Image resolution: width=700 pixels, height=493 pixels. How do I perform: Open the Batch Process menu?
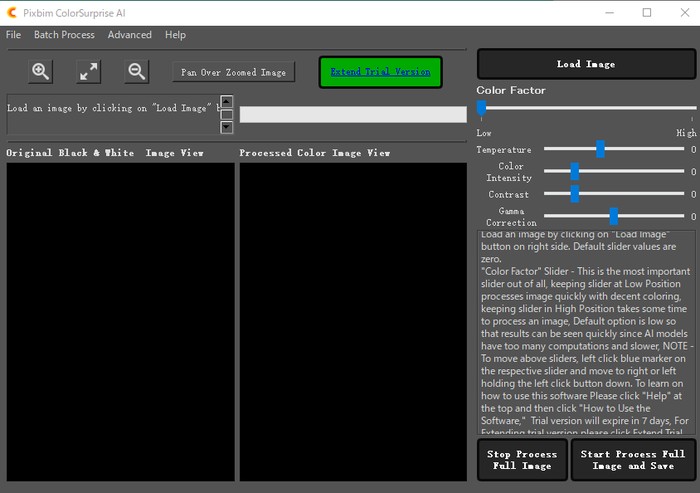64,35
